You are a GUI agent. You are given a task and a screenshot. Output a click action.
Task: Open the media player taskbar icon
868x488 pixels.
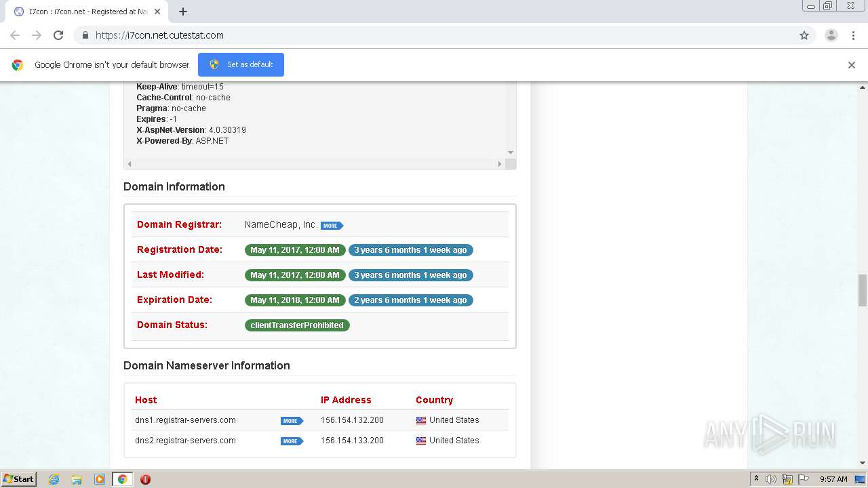tap(100, 479)
